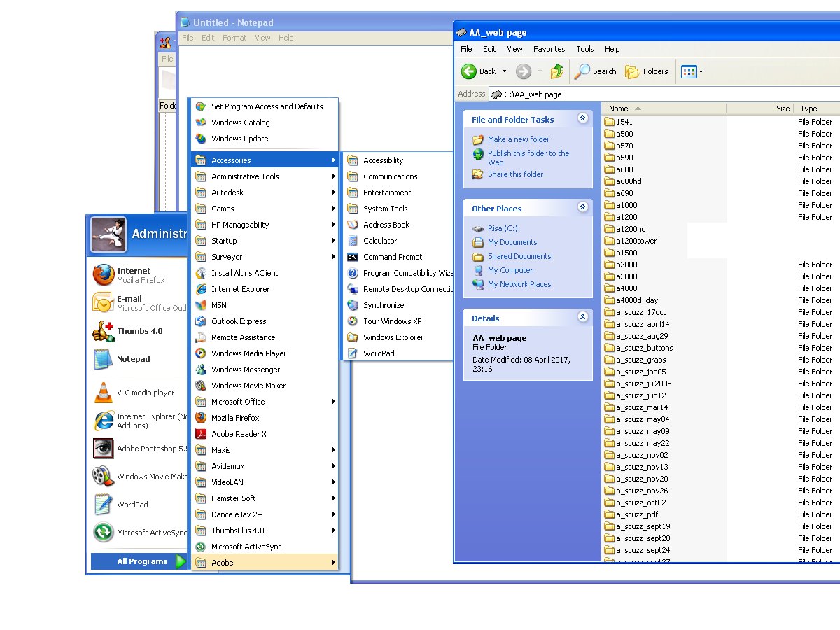The height and width of the screenshot is (630, 840).
Task: Expand the Adobe submenu
Action: [265, 563]
